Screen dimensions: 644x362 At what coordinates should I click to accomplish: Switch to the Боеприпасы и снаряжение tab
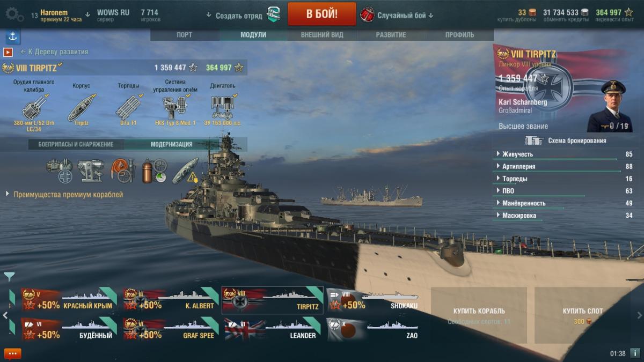coord(76,144)
